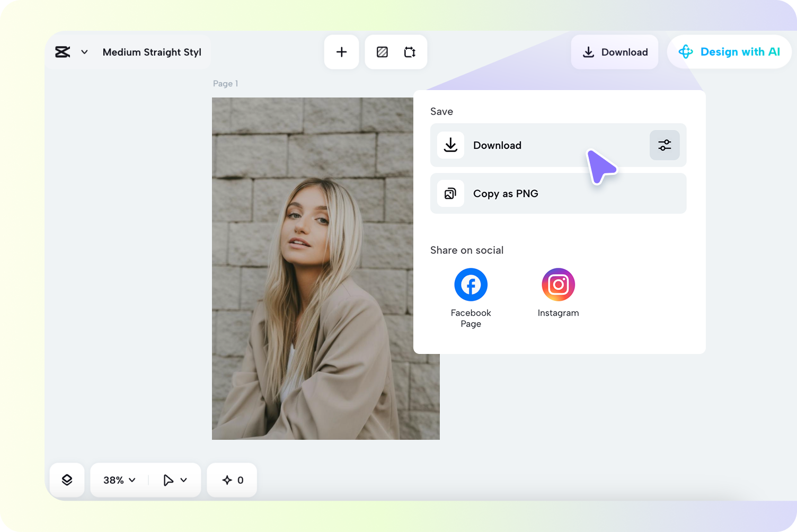Screen dimensions: 797x532
Task: Edit the project title Medium Straight Styl
Action: (152, 52)
